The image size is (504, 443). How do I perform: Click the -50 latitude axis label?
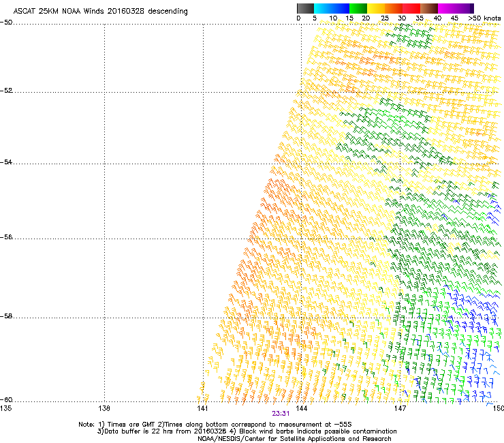tap(6, 22)
